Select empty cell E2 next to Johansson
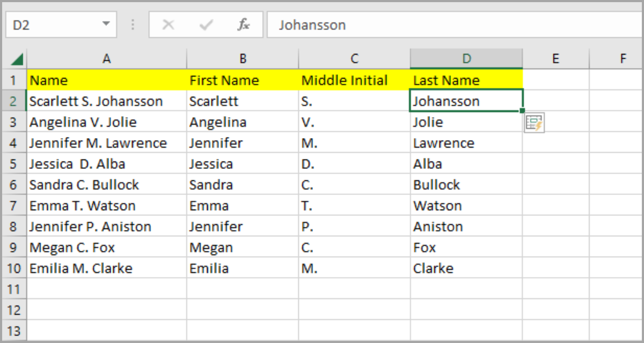Image resolution: width=644 pixels, height=343 pixels. pyautogui.click(x=556, y=101)
